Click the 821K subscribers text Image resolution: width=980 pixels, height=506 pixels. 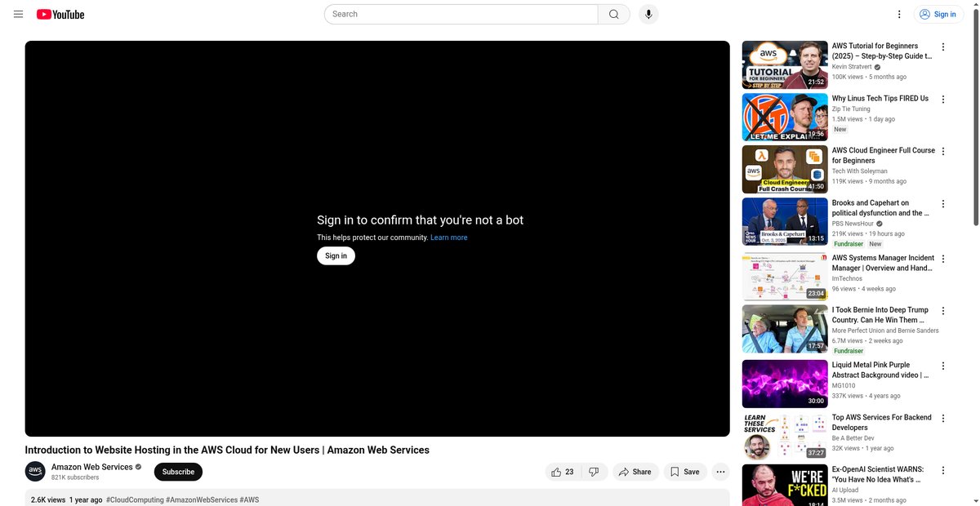pyautogui.click(x=75, y=477)
